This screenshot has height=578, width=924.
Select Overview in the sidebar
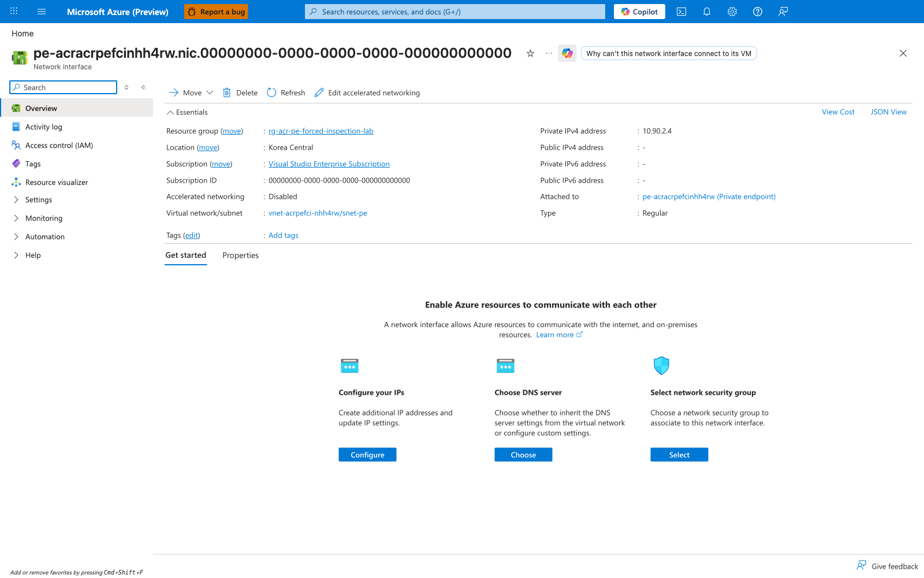[x=77, y=108]
